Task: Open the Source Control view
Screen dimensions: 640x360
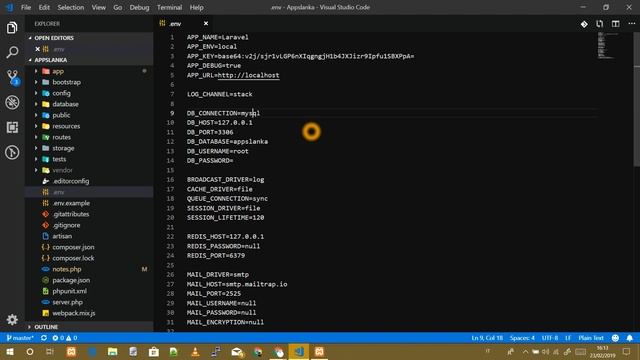Action: coord(12,77)
